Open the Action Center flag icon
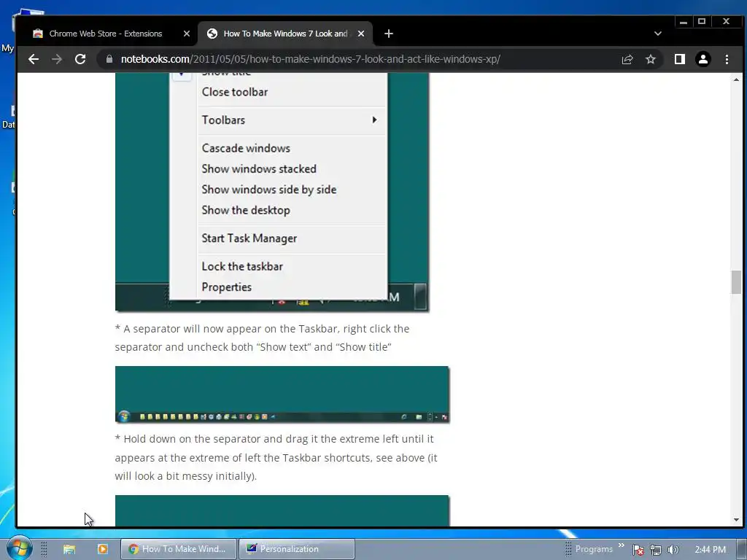The width and height of the screenshot is (747, 560). [x=638, y=550]
